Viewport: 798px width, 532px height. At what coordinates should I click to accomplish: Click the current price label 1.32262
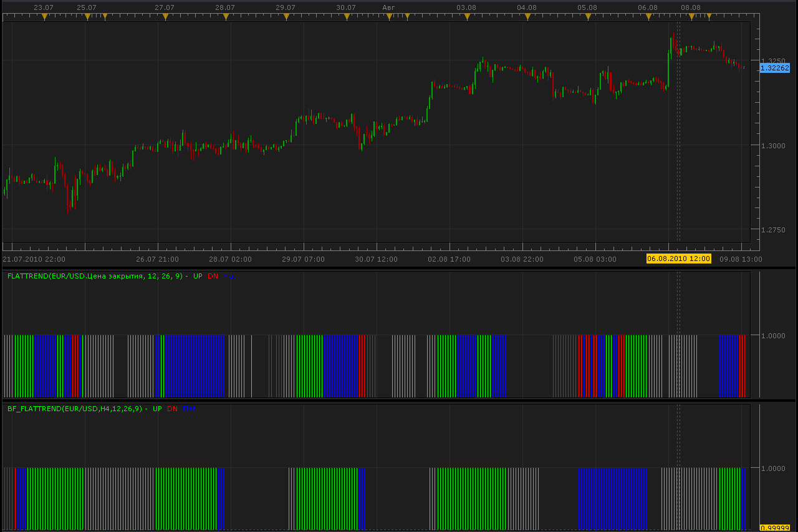pyautogui.click(x=775, y=68)
